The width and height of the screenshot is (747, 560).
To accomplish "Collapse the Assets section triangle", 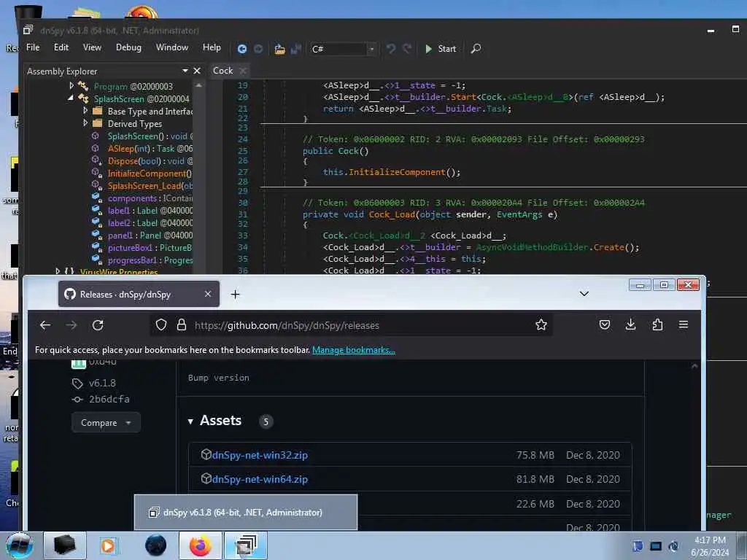I will coord(190,421).
